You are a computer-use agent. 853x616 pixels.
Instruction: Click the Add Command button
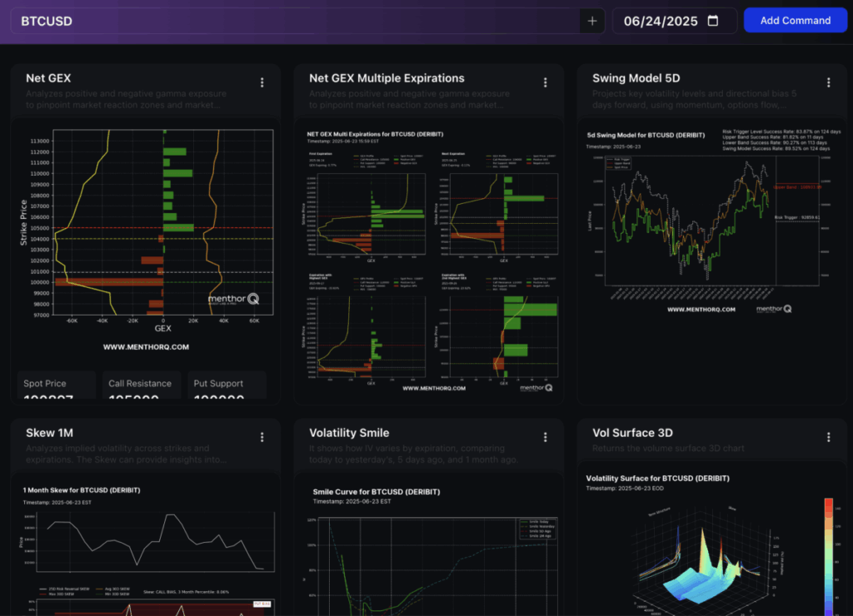click(x=795, y=20)
